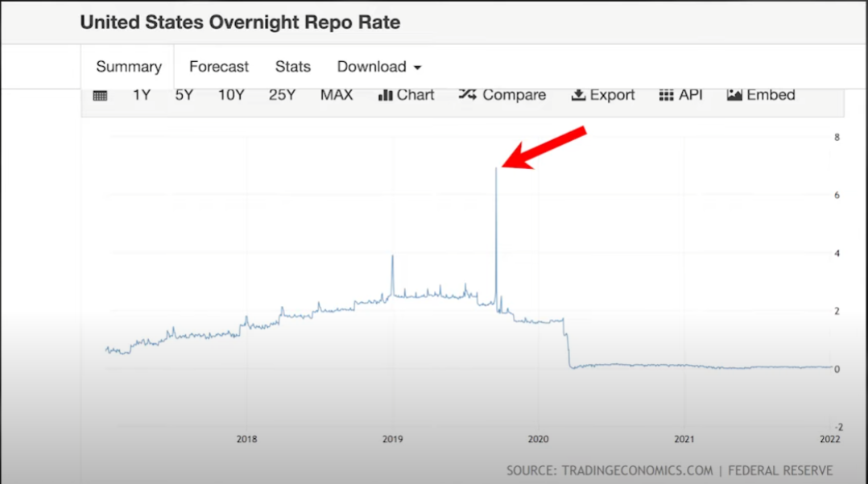The image size is (868, 484).
Task: Click the Export download icon
Action: pos(578,95)
